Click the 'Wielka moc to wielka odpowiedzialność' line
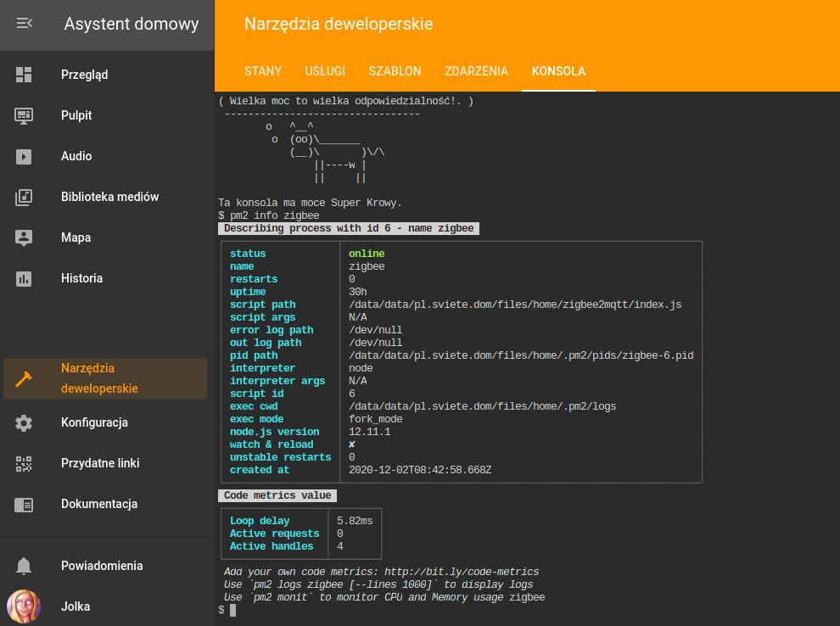840x626 pixels. click(x=345, y=101)
